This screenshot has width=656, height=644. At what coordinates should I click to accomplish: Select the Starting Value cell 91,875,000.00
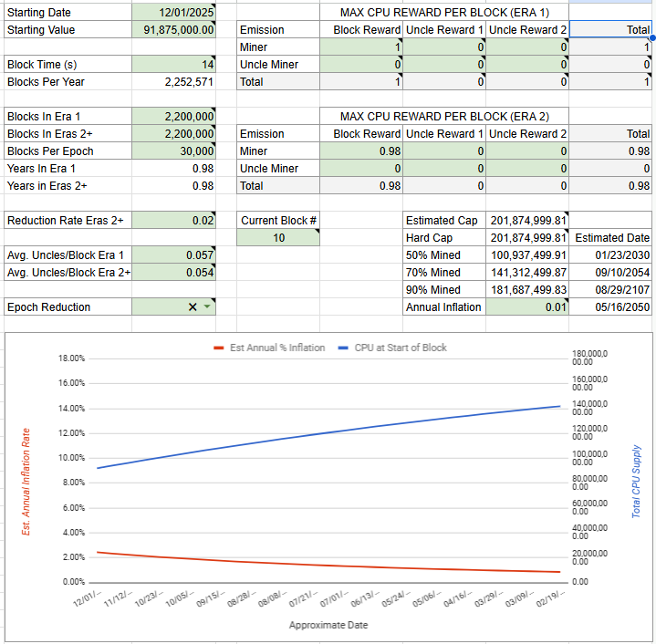coord(173,30)
